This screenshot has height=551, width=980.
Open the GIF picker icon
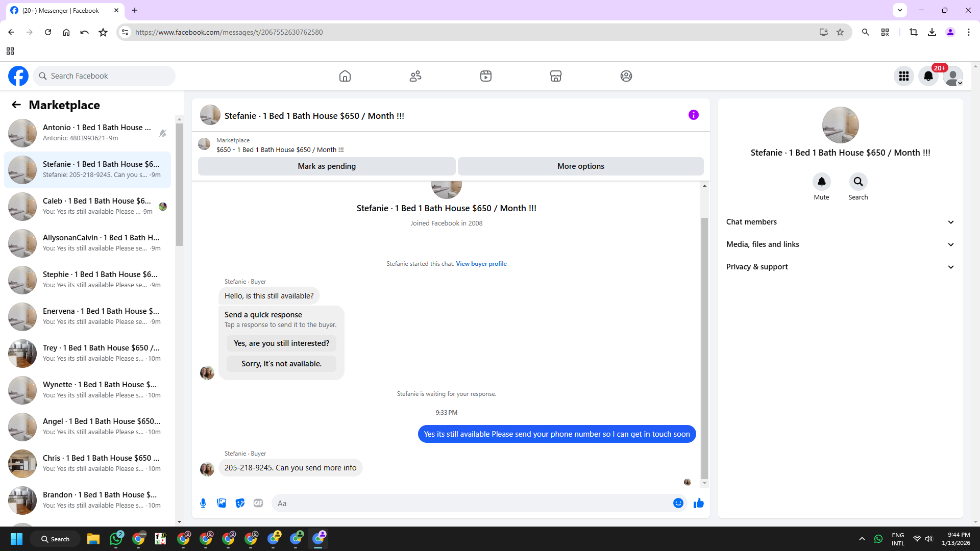tap(258, 503)
